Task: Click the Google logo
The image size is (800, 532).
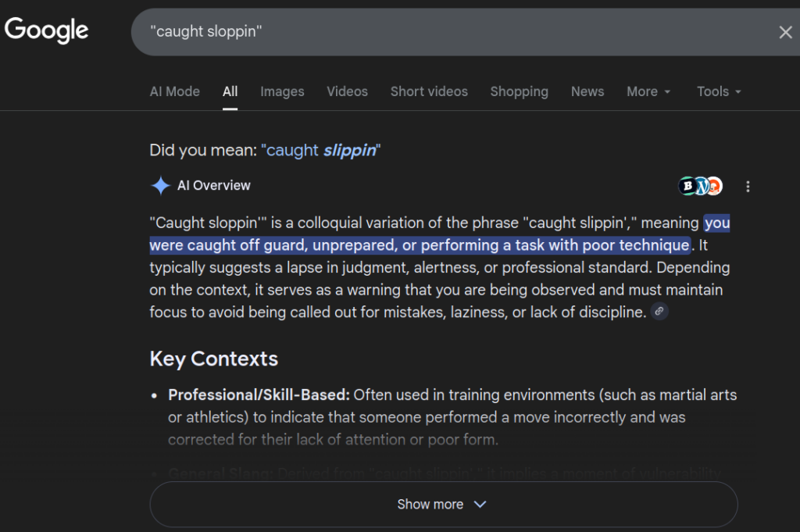Action: pos(46,30)
